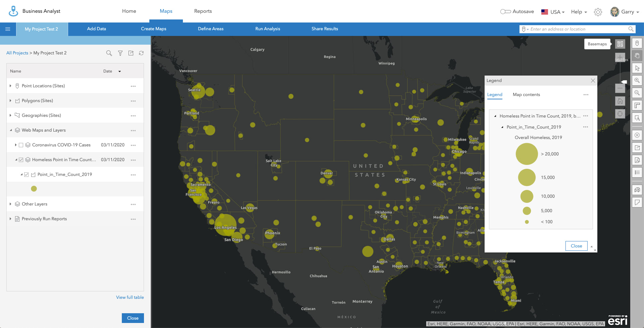Screen dimensions: 644x328
Task: Open the Create Maps menu
Action: (154, 29)
